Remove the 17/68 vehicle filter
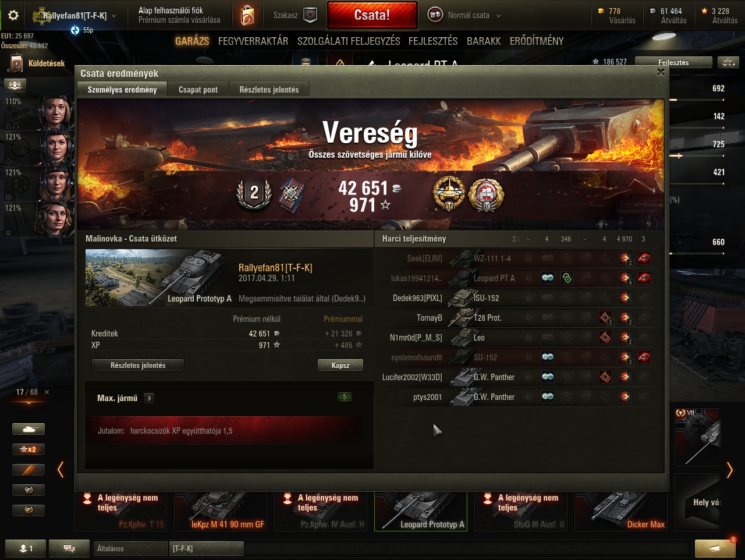The image size is (745, 560). pos(47,392)
